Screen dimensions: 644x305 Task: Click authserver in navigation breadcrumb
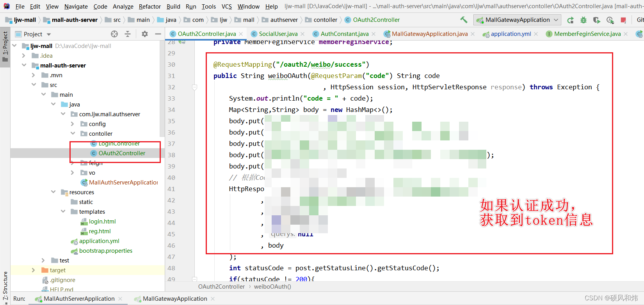[x=284, y=20]
